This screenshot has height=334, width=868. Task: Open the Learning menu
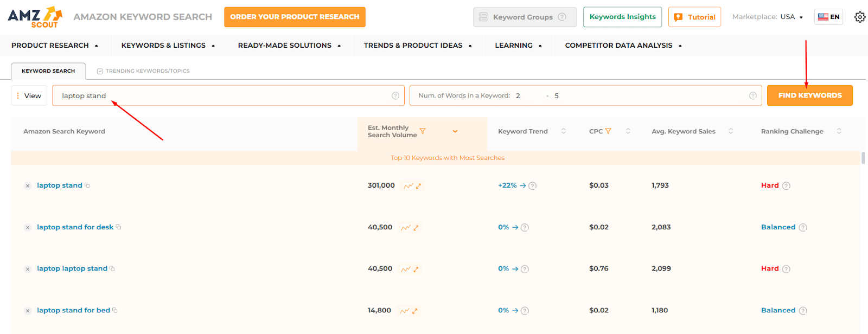pyautogui.click(x=518, y=46)
